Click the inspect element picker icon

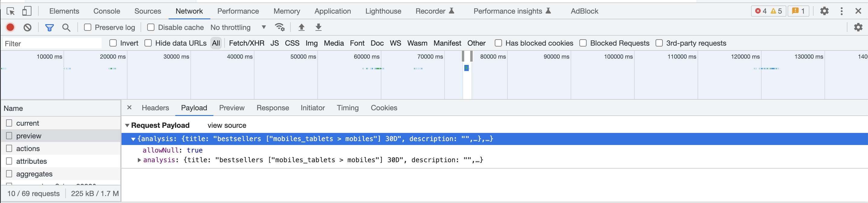11,11
